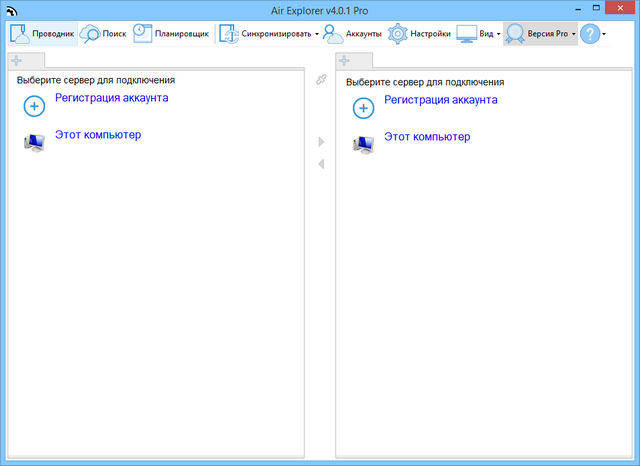
Task: Close the Air Explorer window
Action: (x=620, y=8)
